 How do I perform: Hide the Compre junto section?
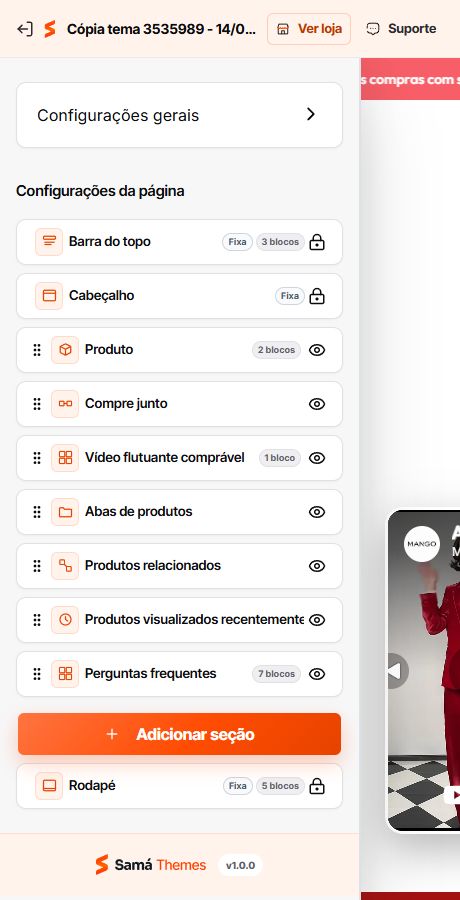pos(317,404)
